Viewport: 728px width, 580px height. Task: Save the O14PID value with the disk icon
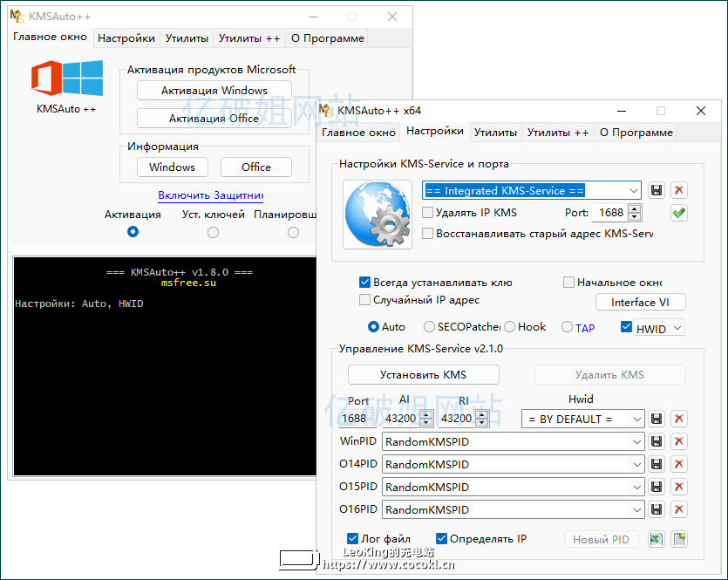tap(656, 464)
